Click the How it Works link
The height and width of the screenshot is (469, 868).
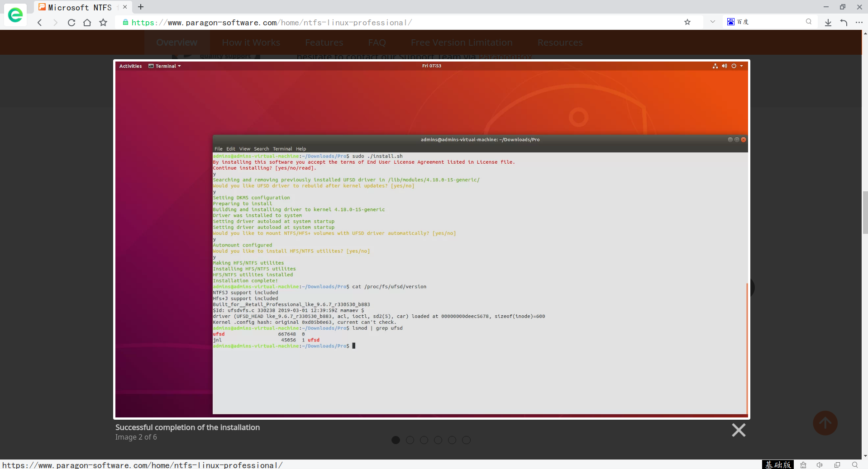[x=251, y=43]
